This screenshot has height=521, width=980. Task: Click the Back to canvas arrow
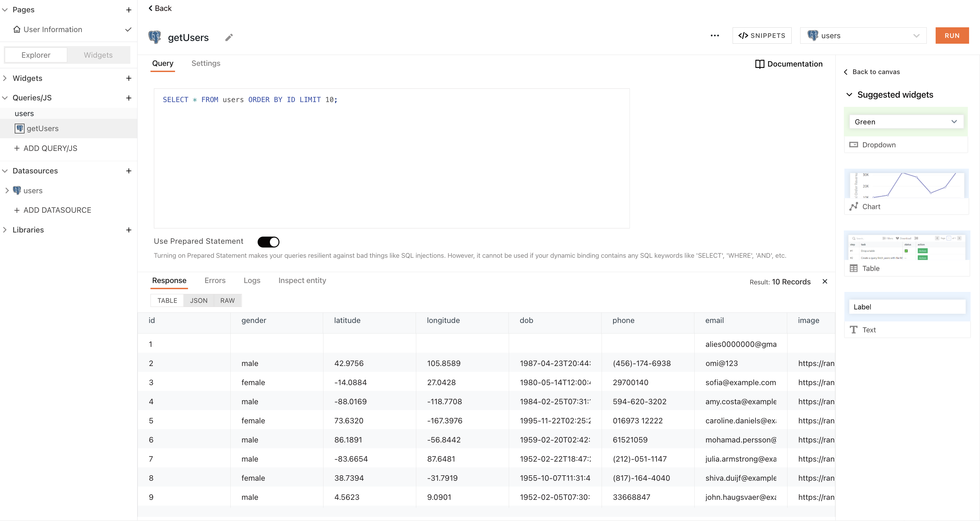[845, 72]
